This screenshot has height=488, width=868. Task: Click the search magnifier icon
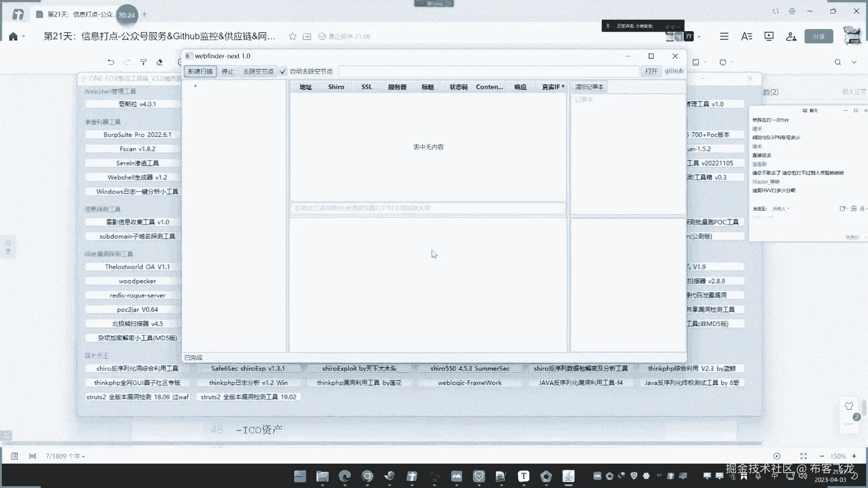click(x=838, y=62)
